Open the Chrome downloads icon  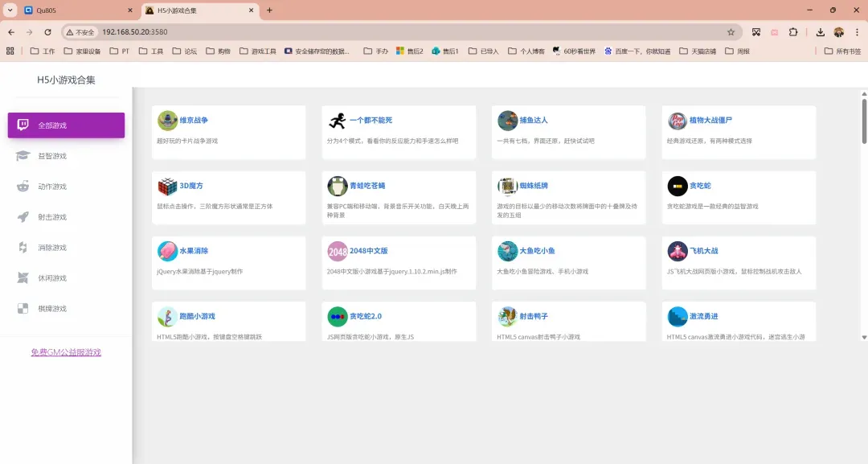[x=820, y=32]
